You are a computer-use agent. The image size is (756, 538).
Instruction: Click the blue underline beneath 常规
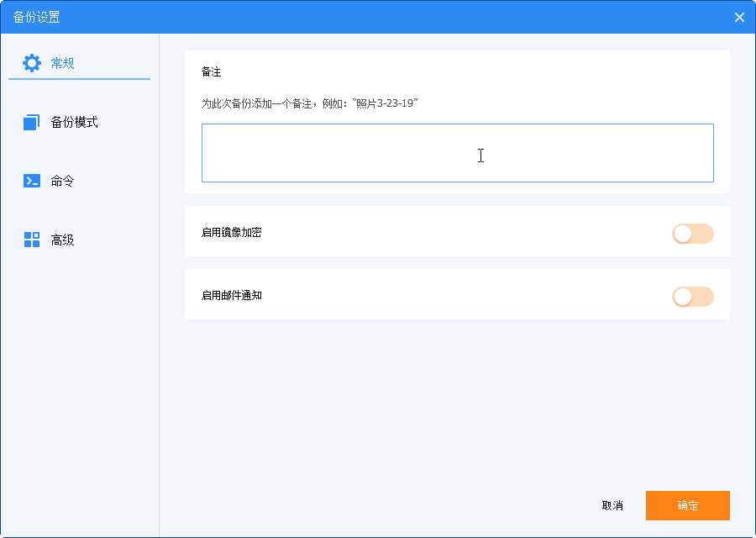pos(80,79)
